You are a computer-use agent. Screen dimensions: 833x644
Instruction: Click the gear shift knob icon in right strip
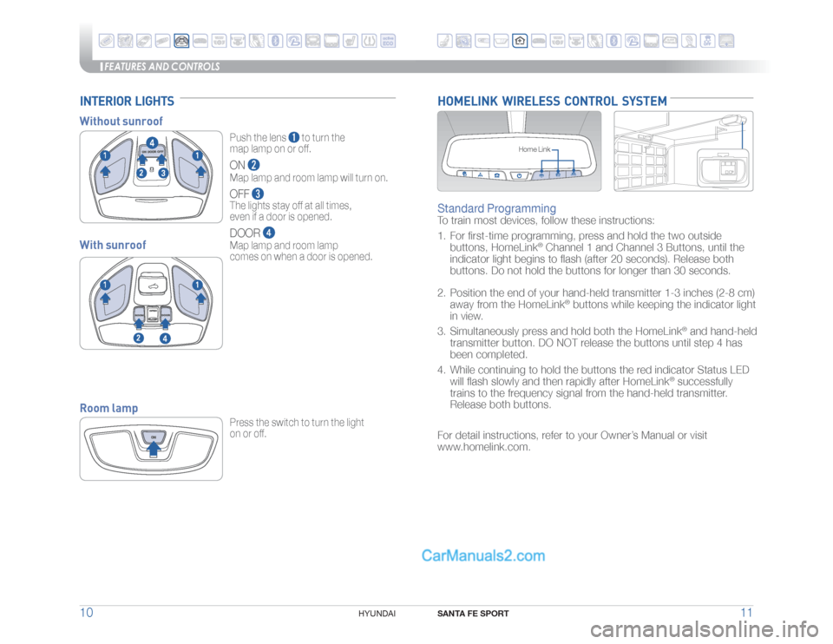click(689, 41)
